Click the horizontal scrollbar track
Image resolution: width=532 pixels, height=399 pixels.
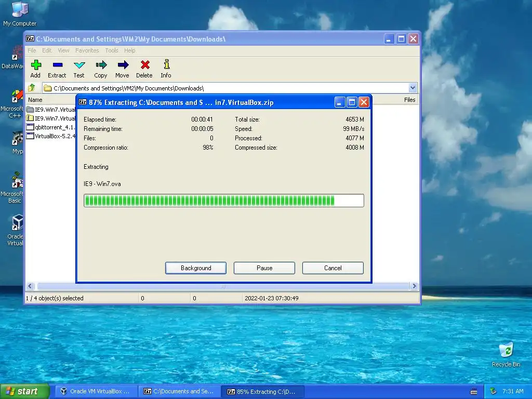coord(223,286)
